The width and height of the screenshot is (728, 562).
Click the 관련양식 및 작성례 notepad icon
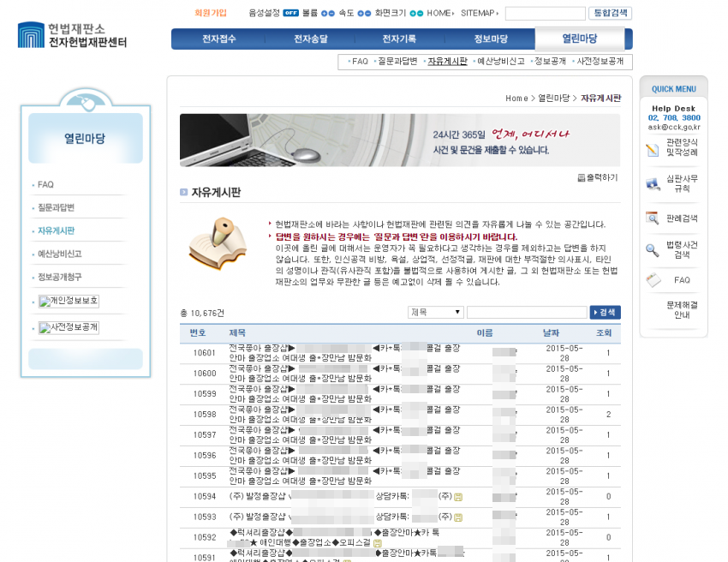coord(653,149)
